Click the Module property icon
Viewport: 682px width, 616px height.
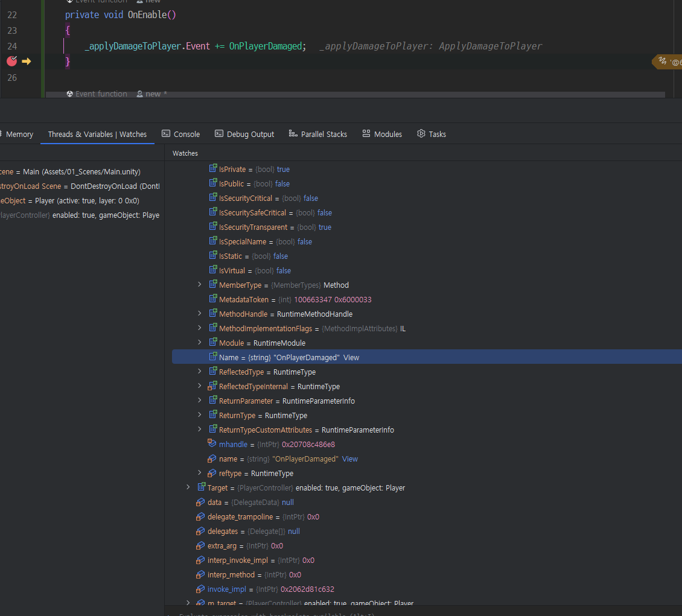coord(212,343)
